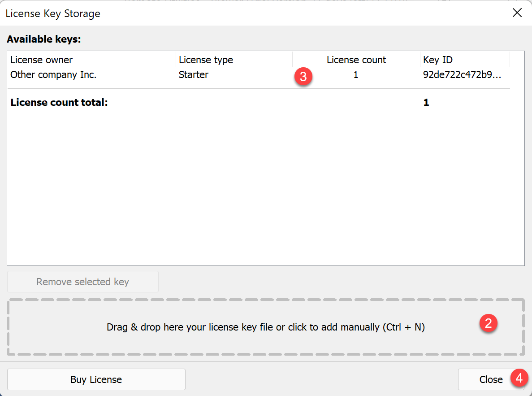Viewport: 532px width, 396px height.
Task: Click the license count value in the key row
Action: point(355,74)
